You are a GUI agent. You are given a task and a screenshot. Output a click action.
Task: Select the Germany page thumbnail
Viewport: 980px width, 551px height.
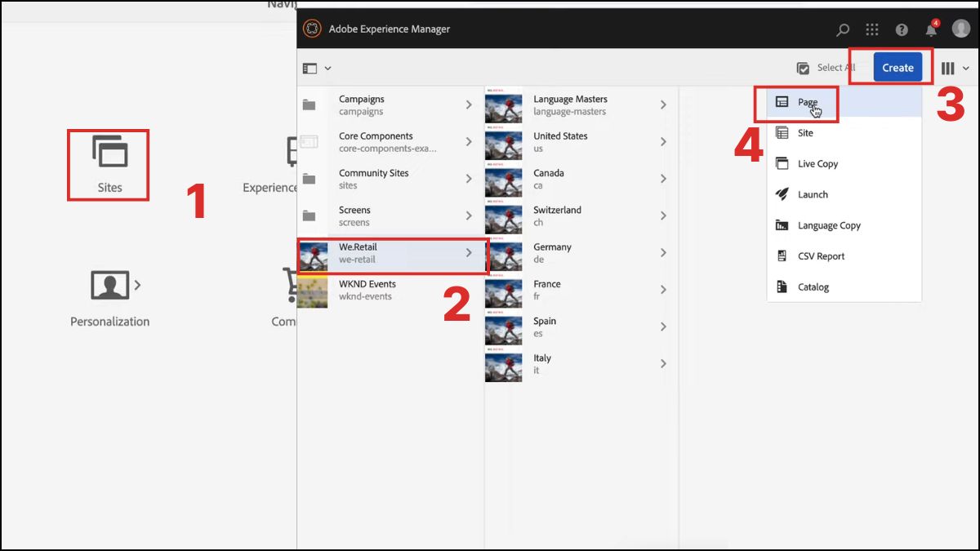[503, 253]
